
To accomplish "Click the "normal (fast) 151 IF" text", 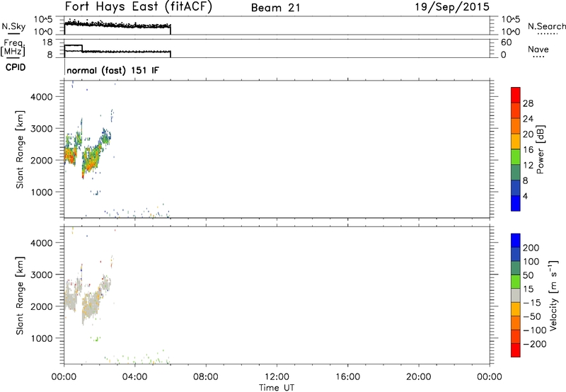I will coord(112,70).
